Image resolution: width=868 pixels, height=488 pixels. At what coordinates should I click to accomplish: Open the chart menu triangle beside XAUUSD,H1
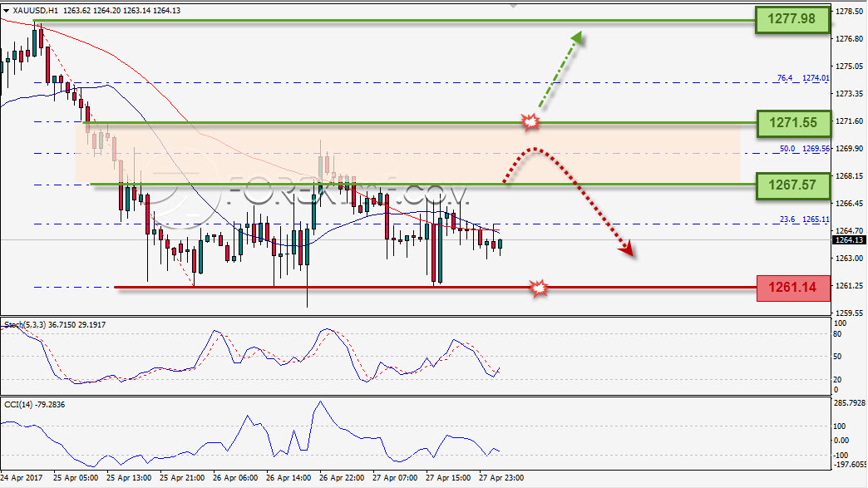pyautogui.click(x=6, y=11)
